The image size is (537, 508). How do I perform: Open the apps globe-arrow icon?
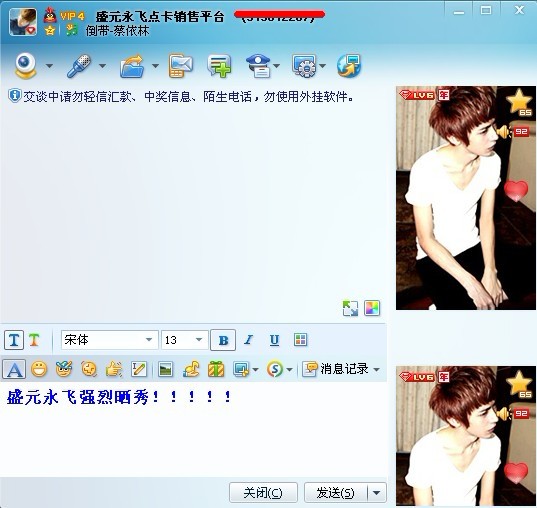click(x=349, y=66)
